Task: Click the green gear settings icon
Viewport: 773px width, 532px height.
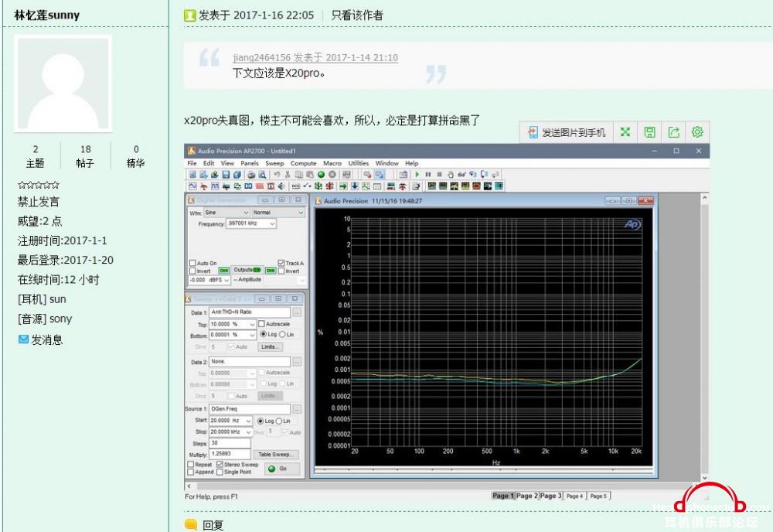Action: click(x=697, y=132)
